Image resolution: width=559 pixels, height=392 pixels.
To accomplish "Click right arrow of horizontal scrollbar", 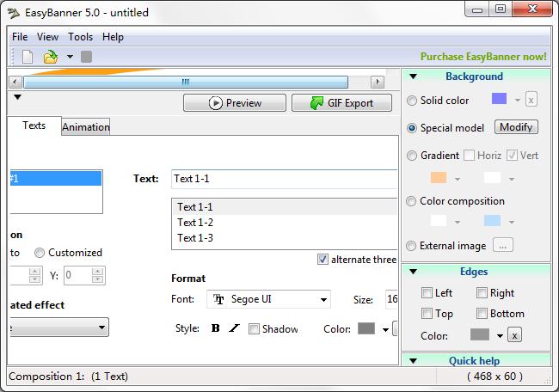I will click(378, 83).
